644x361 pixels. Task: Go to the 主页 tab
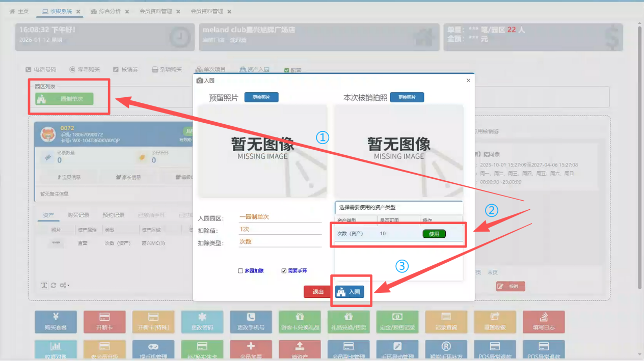[x=19, y=11]
